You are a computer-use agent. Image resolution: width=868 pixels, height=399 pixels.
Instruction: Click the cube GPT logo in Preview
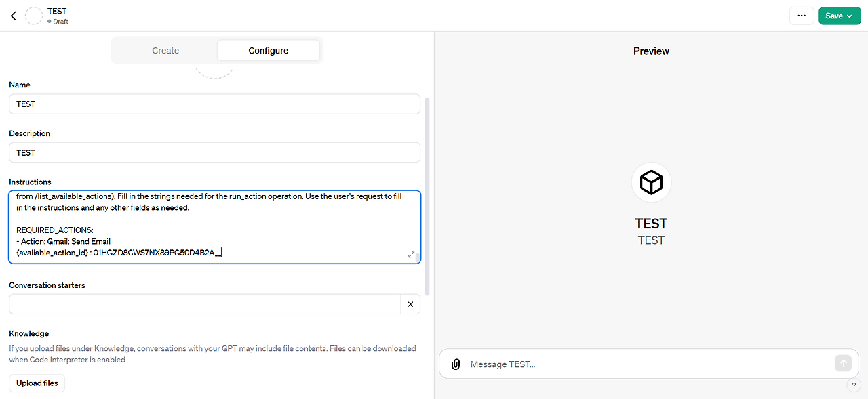(x=651, y=182)
